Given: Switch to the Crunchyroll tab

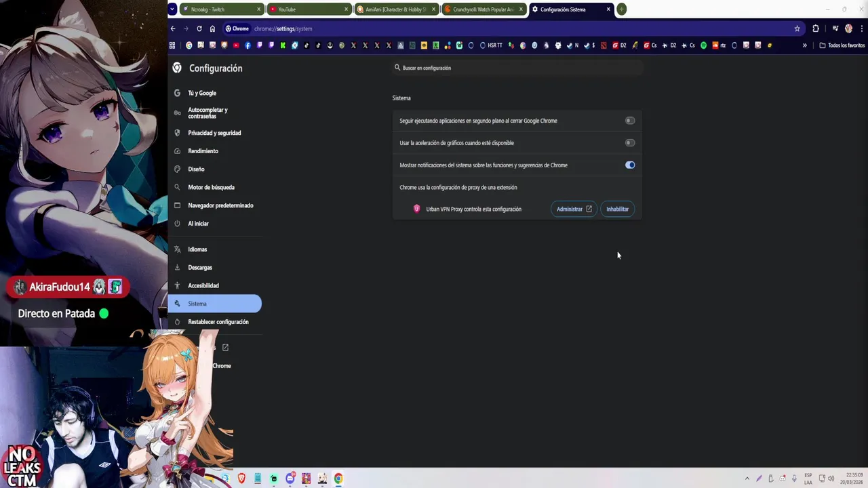Looking at the screenshot, I should click(484, 9).
